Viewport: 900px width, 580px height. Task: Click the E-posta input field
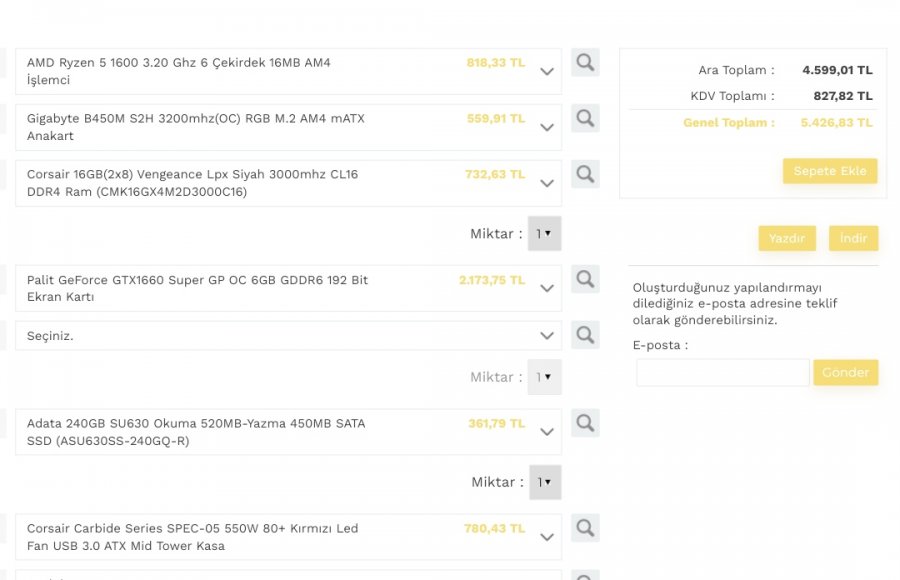pos(722,373)
